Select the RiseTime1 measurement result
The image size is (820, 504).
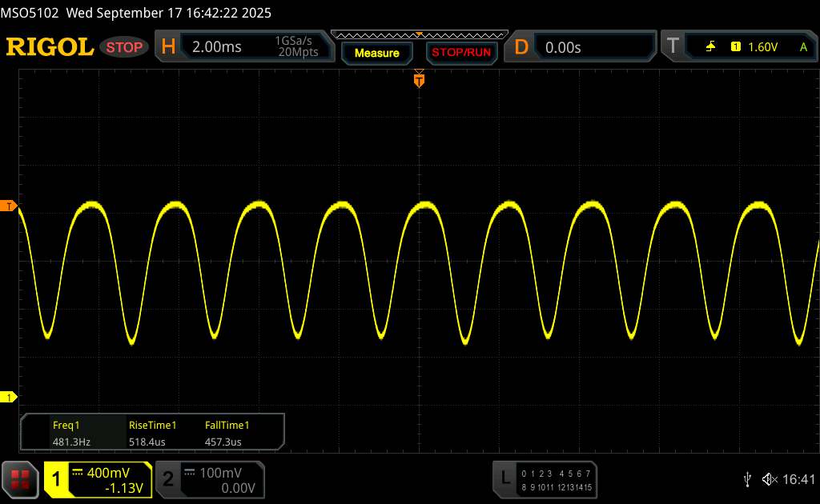click(x=152, y=433)
